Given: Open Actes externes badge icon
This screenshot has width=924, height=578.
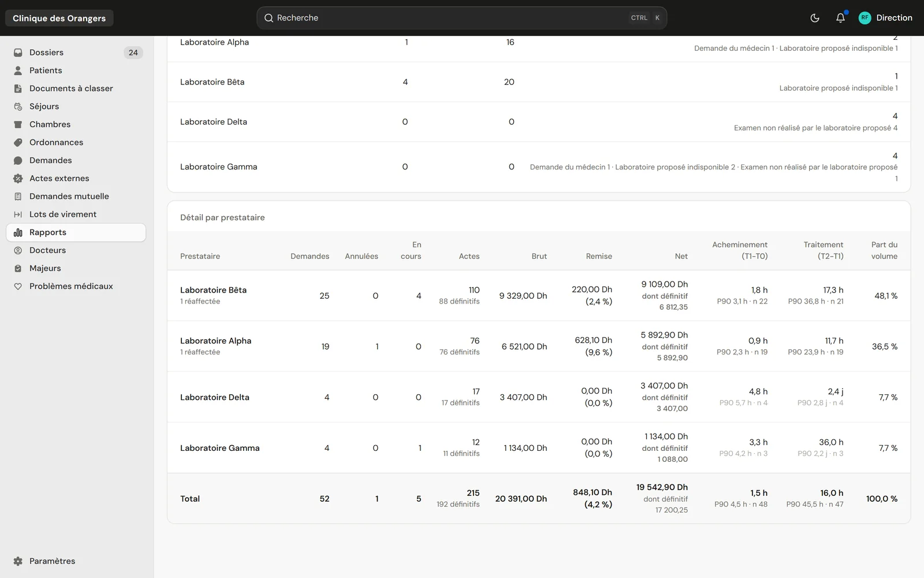Looking at the screenshot, I should coord(18,179).
